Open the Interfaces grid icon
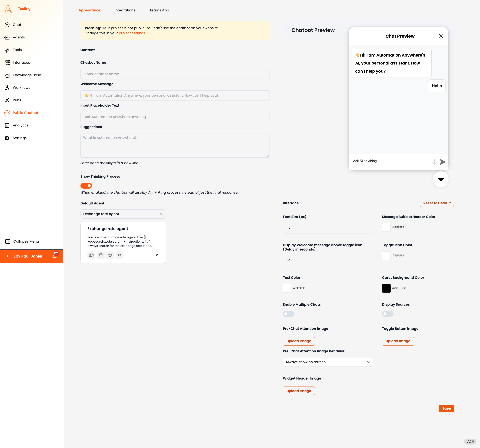The width and height of the screenshot is (480, 448). (x=7, y=63)
